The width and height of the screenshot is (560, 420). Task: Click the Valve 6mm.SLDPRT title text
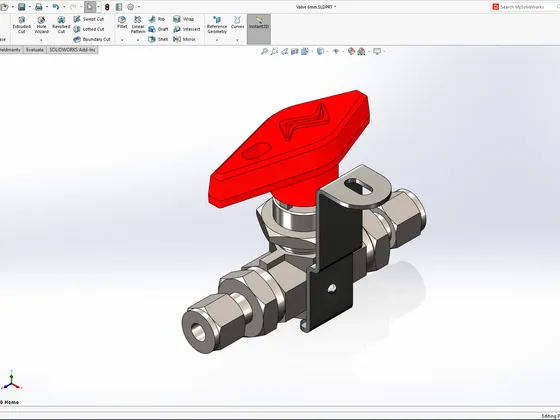coord(316,7)
